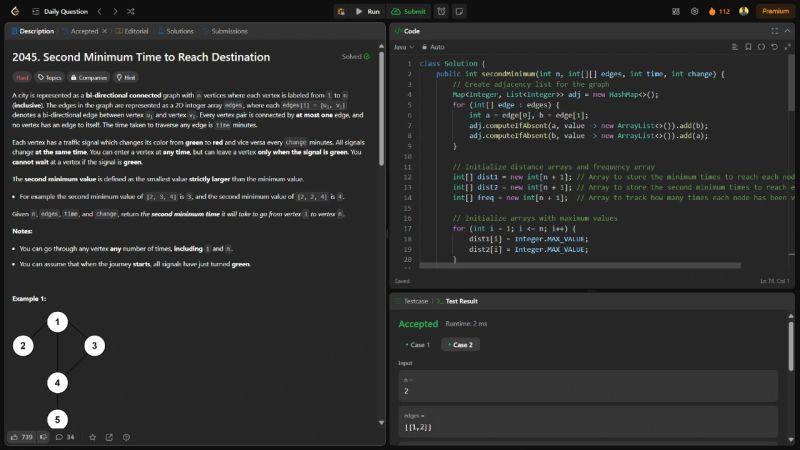Expand the Hint section
Screen dimensions: 800x450
click(x=126, y=77)
